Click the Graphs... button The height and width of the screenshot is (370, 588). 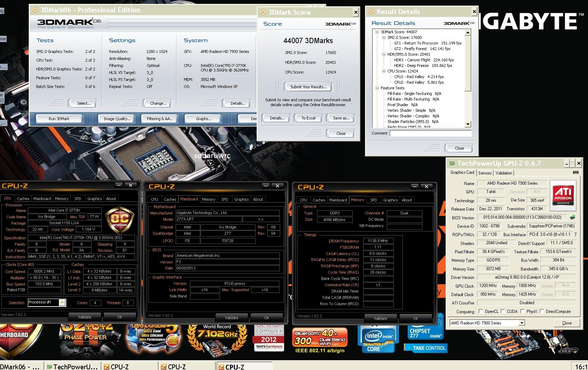tap(204, 119)
